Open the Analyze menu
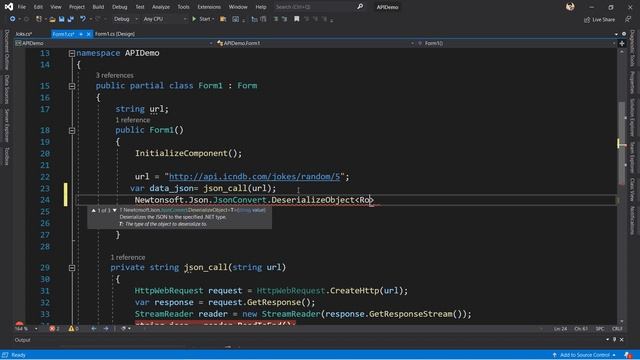The image size is (640, 360). 161,7
